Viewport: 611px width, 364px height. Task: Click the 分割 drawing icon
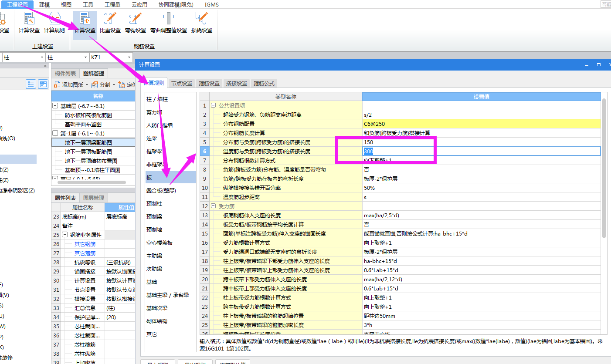95,84
